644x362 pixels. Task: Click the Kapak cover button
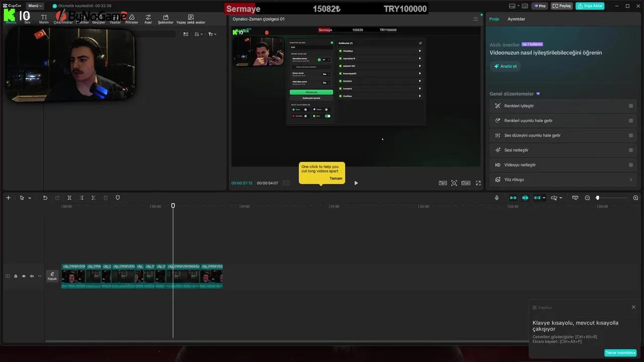point(52,276)
